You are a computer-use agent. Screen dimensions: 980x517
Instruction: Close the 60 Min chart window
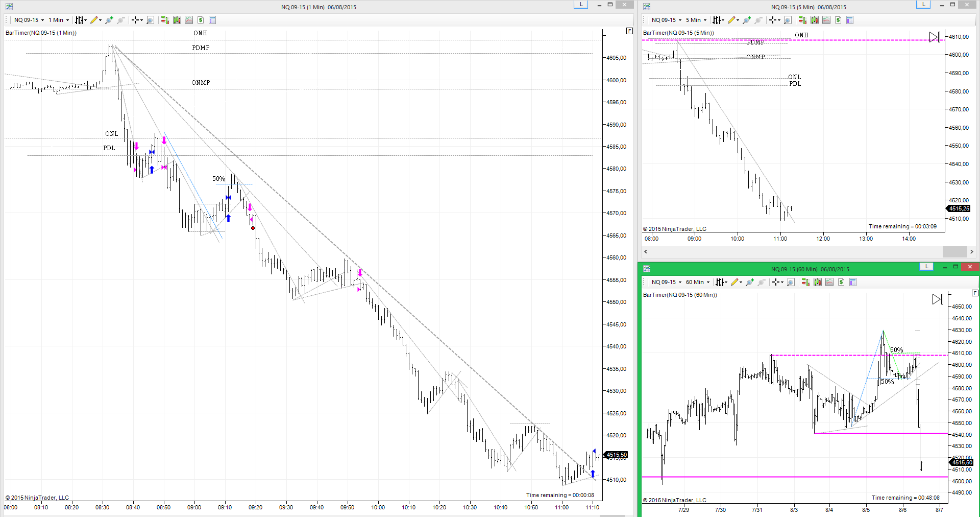(x=970, y=267)
